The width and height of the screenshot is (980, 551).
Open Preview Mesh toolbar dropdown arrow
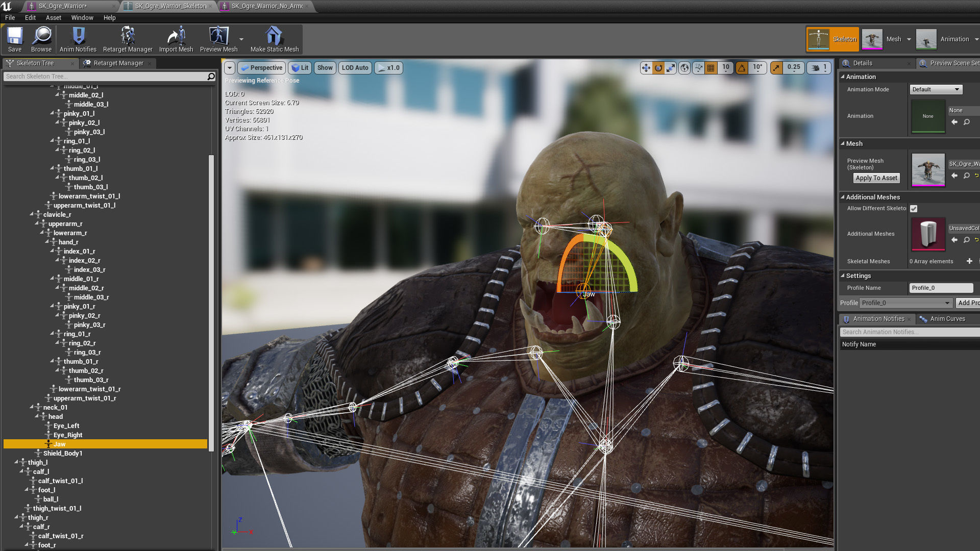click(241, 39)
